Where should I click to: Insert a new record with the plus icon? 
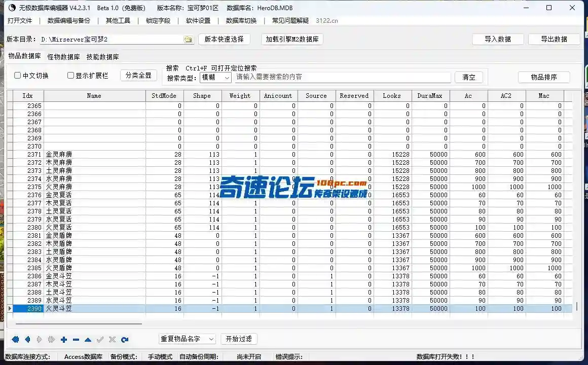64,340
